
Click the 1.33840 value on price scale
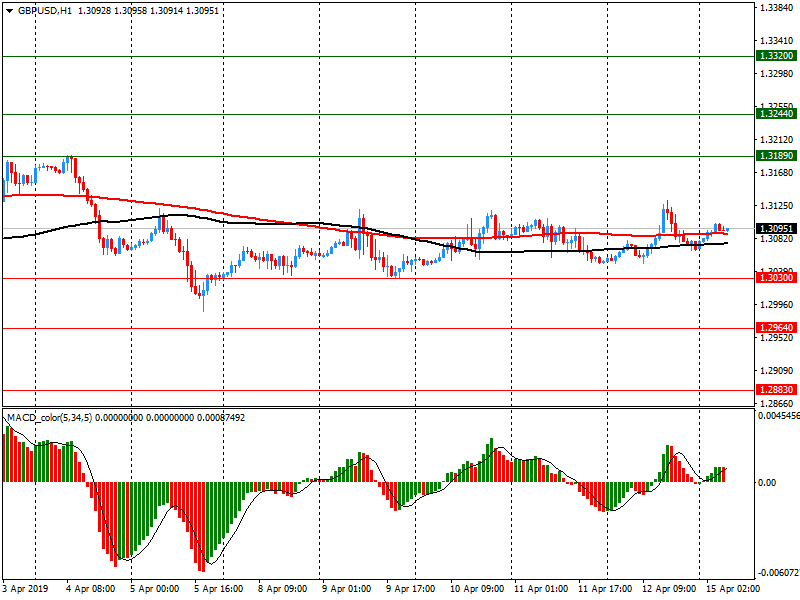point(777,8)
